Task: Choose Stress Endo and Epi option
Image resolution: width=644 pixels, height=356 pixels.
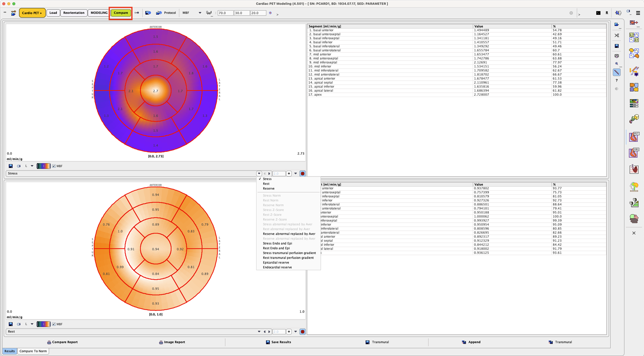Action: tap(288, 243)
